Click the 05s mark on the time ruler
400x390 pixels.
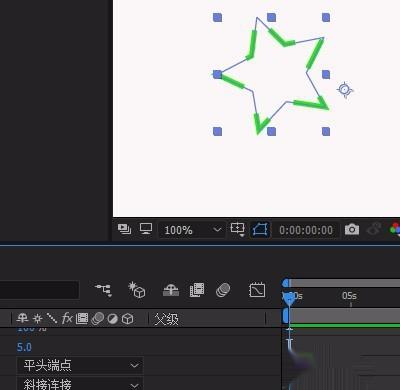tap(349, 296)
